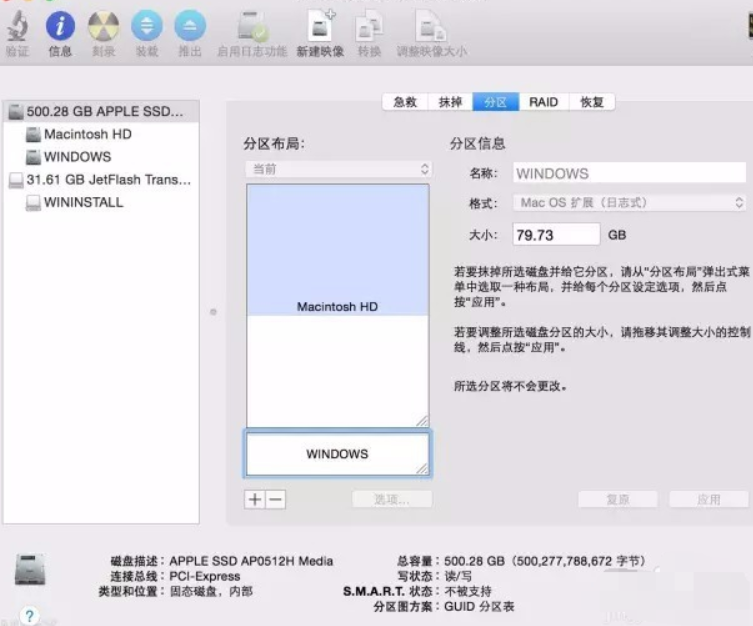Switch to the 抹掉 Erase tab

tap(450, 102)
